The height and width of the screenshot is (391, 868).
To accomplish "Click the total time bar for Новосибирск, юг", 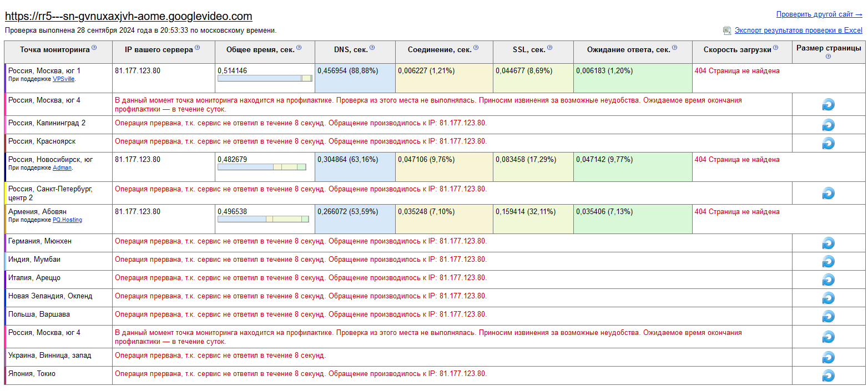I will [261, 167].
